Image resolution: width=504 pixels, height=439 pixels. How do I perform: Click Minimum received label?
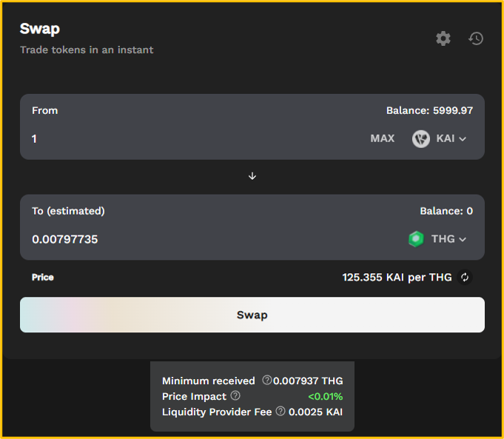[x=209, y=381]
